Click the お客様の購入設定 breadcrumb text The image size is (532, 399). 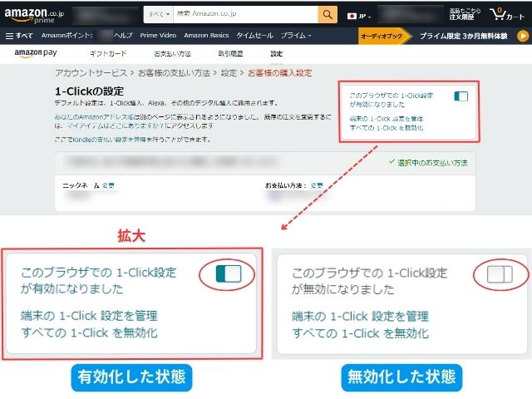(280, 73)
